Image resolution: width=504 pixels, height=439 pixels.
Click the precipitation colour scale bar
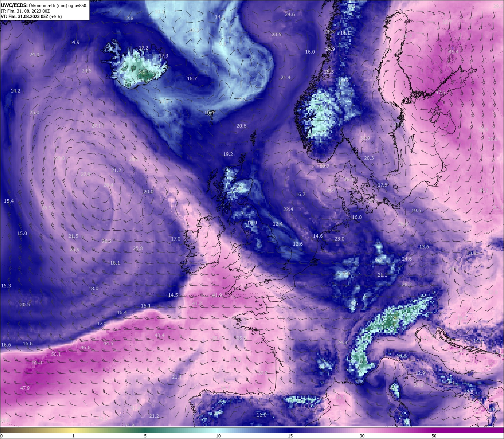[252, 430]
